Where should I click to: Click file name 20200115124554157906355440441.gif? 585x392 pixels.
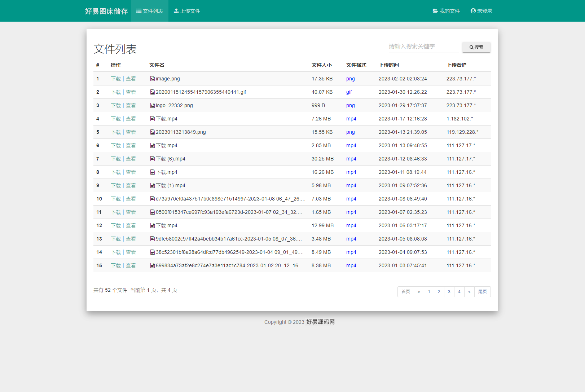pos(201,92)
